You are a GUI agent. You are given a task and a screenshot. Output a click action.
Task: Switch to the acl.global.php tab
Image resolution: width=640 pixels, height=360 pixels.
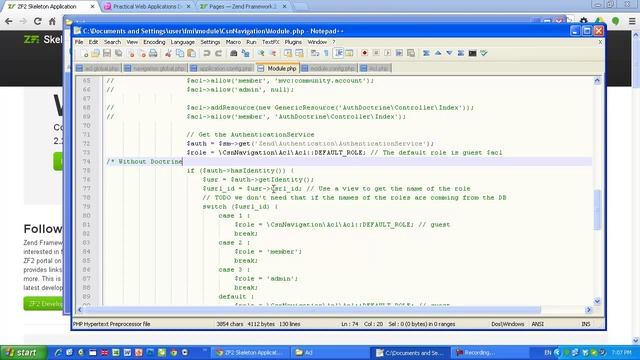coord(98,68)
